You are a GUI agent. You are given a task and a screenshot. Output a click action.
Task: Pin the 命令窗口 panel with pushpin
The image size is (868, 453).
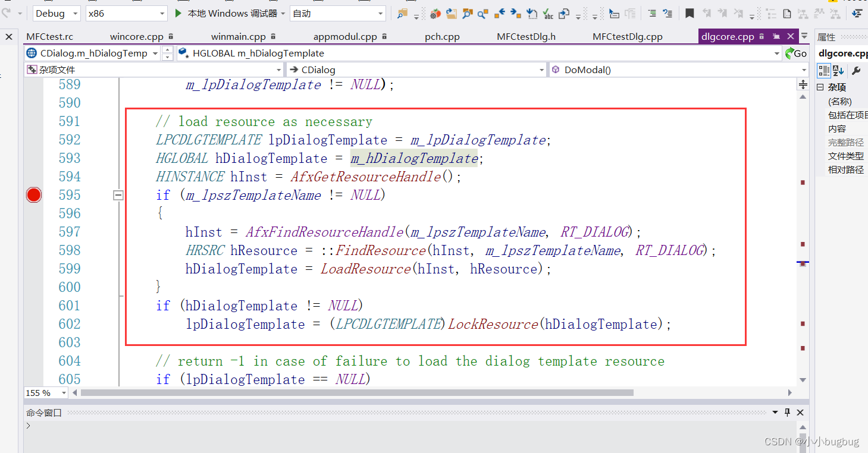click(787, 412)
